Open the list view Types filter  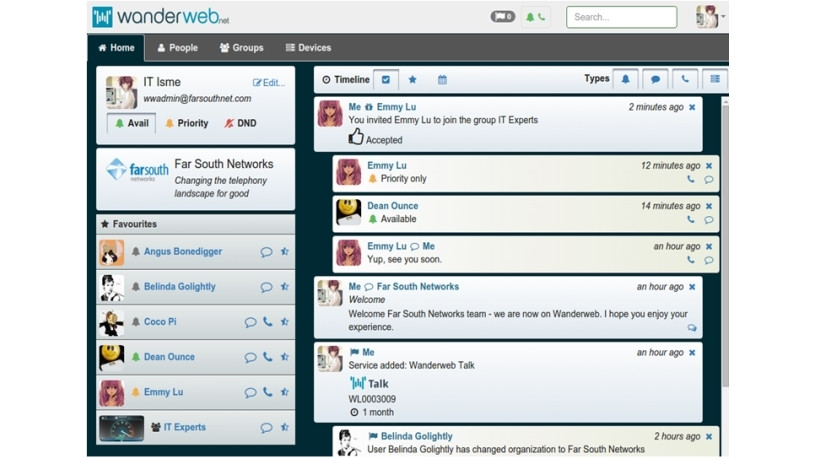pos(714,79)
